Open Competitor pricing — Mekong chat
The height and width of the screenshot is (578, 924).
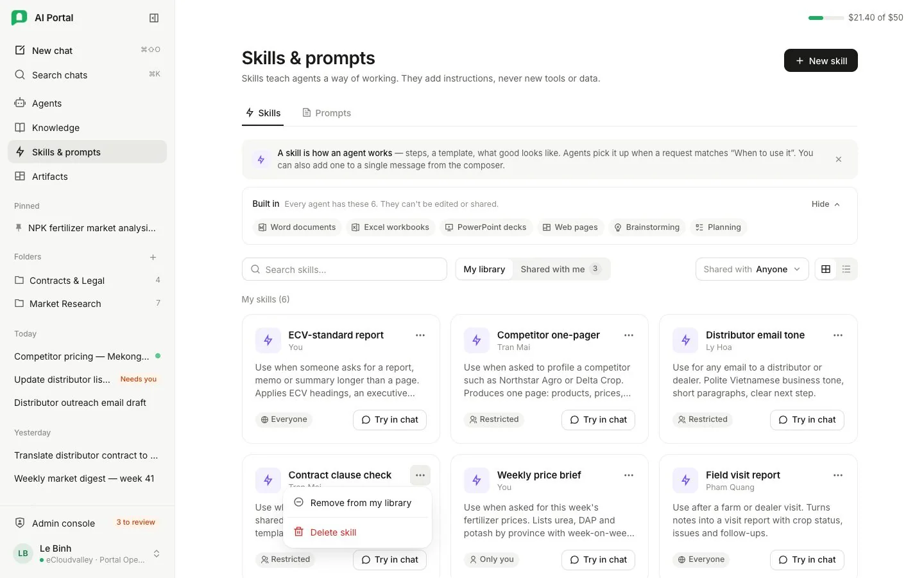tap(87, 356)
